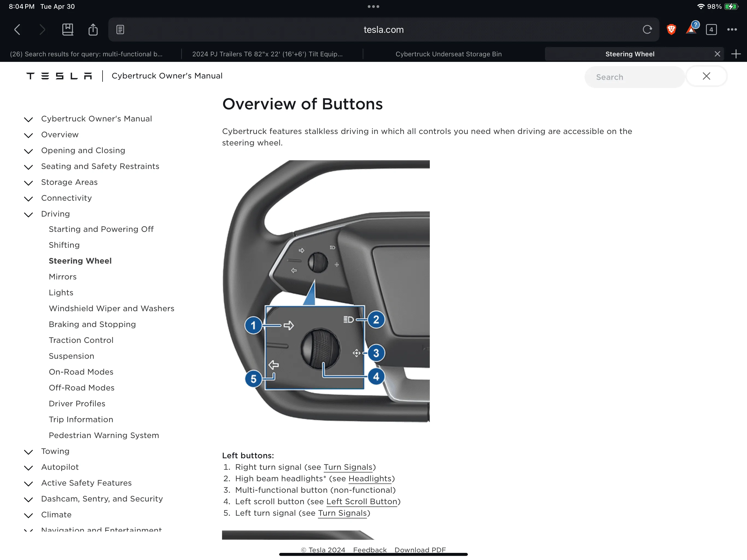747x560 pixels.
Task: Switch to the Search results tab
Action: 86,54
